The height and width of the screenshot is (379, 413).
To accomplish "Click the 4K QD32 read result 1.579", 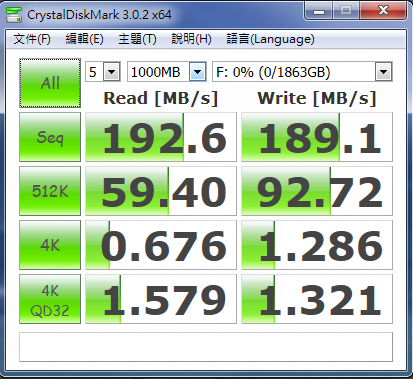I will [x=161, y=299].
